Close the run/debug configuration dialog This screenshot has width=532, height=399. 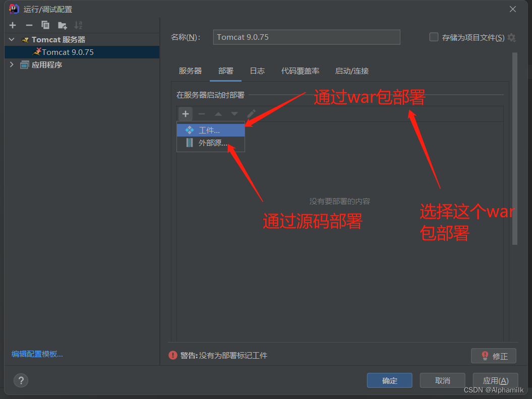(513, 9)
